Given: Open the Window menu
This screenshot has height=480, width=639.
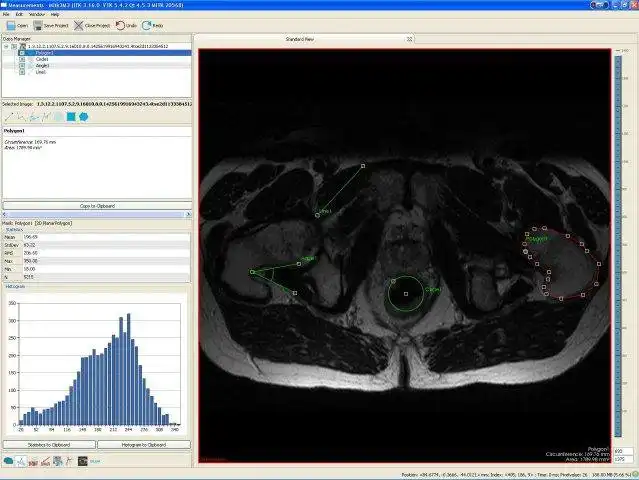Looking at the screenshot, I should click(x=37, y=14).
